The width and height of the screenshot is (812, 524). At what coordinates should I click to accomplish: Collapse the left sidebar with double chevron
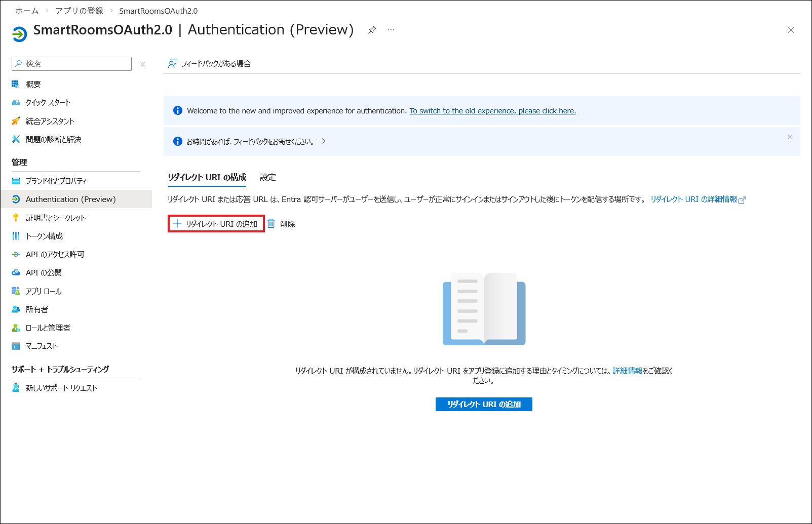coord(143,64)
